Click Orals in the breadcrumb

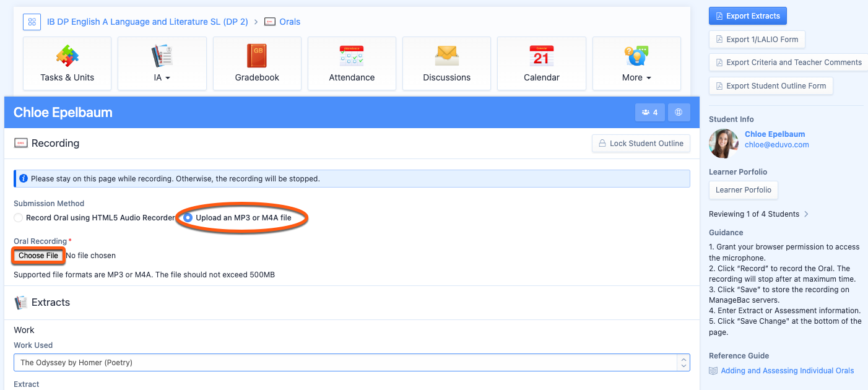[x=289, y=22]
